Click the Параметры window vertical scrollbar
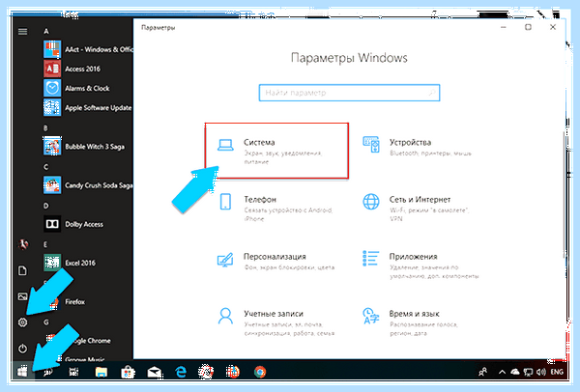The width and height of the screenshot is (580, 392). tap(564, 196)
